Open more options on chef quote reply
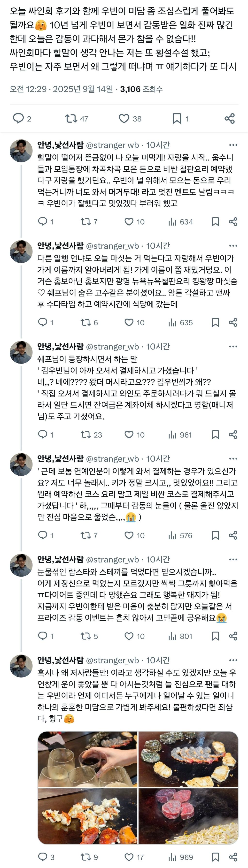The image size is (248, 868). pos(233,346)
